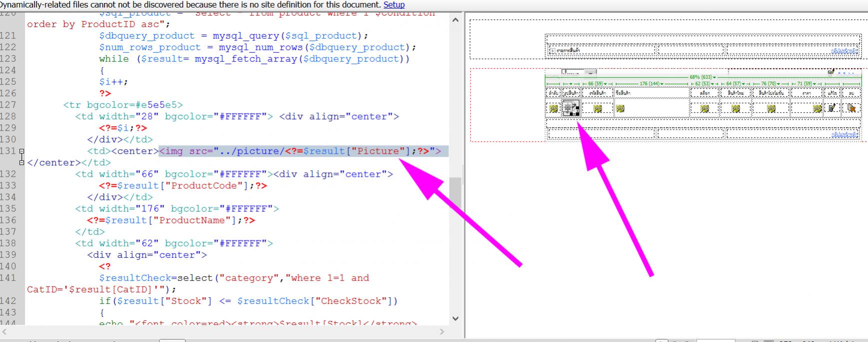
Task: Select the PHP icon under the ลำดับ column
Action: tap(553, 108)
